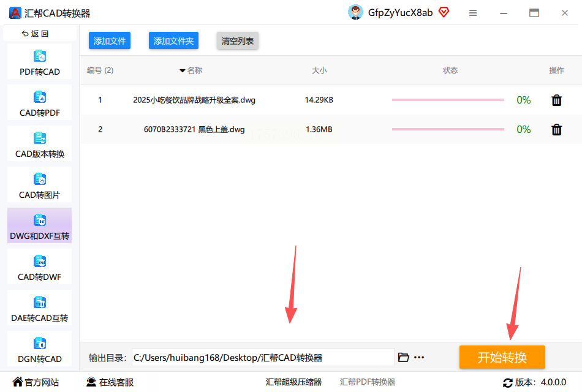Choose the CAD转图片 tool
The height and width of the screenshot is (392, 582).
point(40,185)
